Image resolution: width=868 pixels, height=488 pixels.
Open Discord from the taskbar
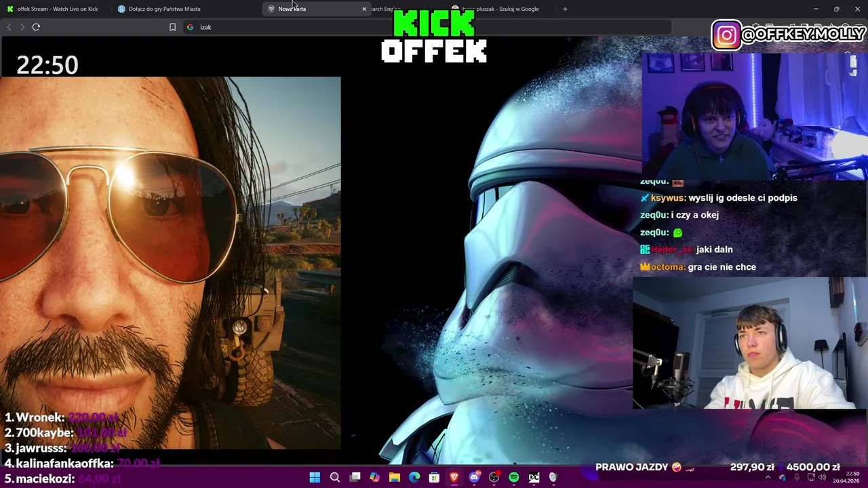(x=474, y=478)
